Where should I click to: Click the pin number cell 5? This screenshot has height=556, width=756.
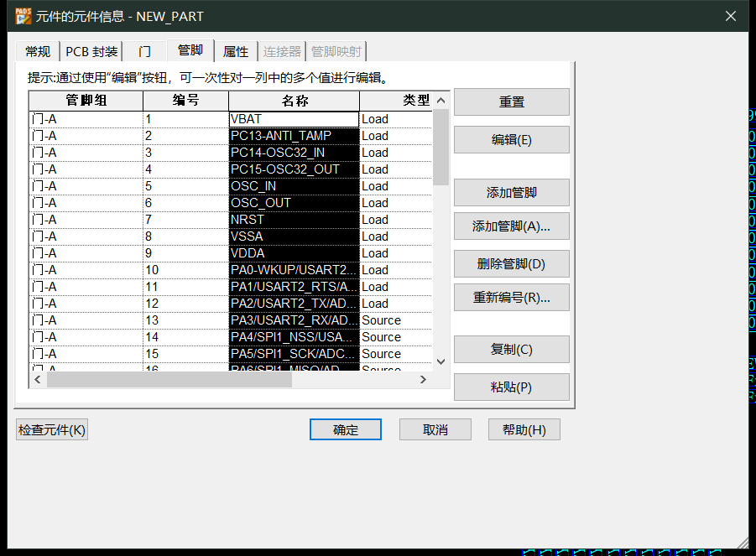pyautogui.click(x=185, y=186)
